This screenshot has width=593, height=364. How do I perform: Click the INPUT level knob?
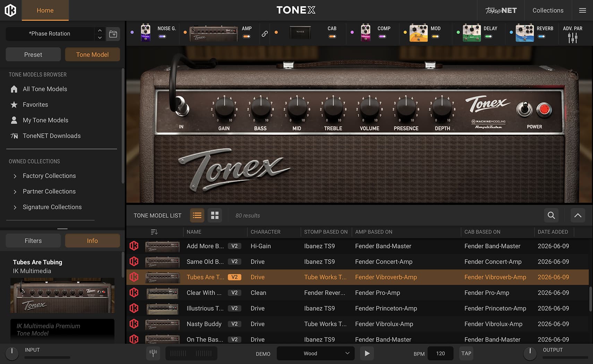[12, 353]
